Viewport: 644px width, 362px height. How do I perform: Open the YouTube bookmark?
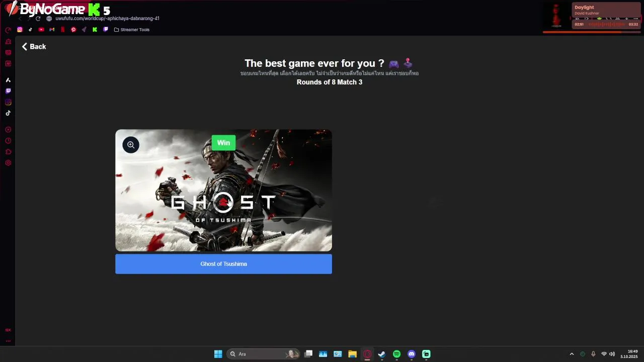41,30
